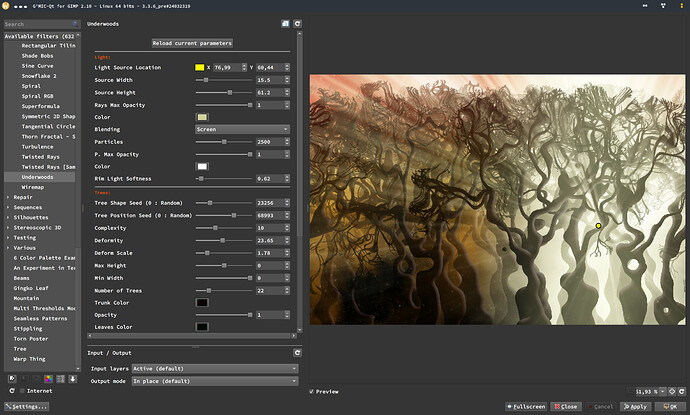The image size is (690, 415).
Task: Select the Twisted Rays filter
Action: click(42, 156)
